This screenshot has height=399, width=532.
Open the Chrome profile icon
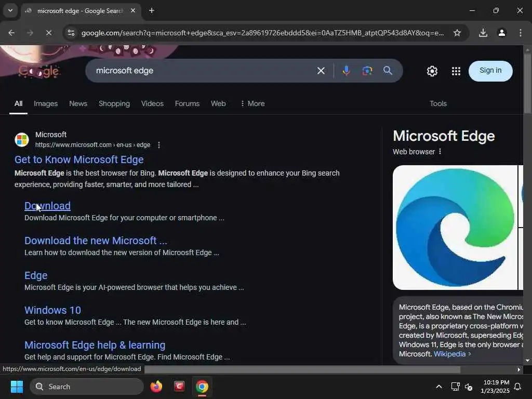(x=502, y=33)
